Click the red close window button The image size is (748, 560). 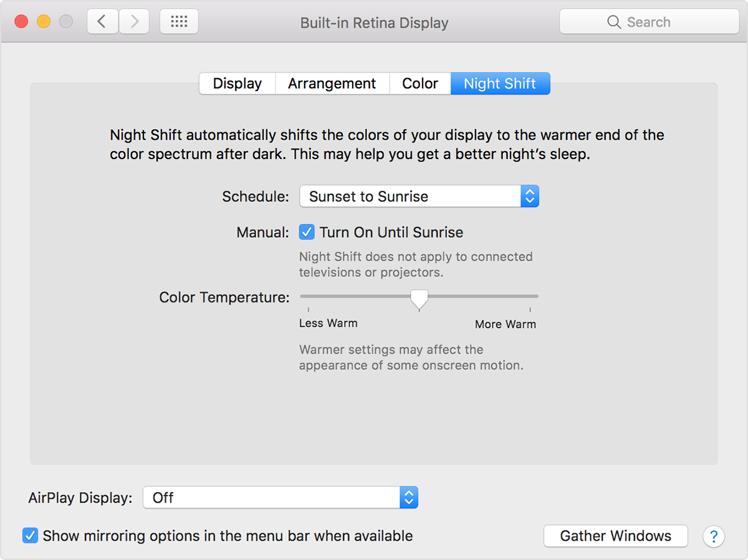pyautogui.click(x=20, y=20)
